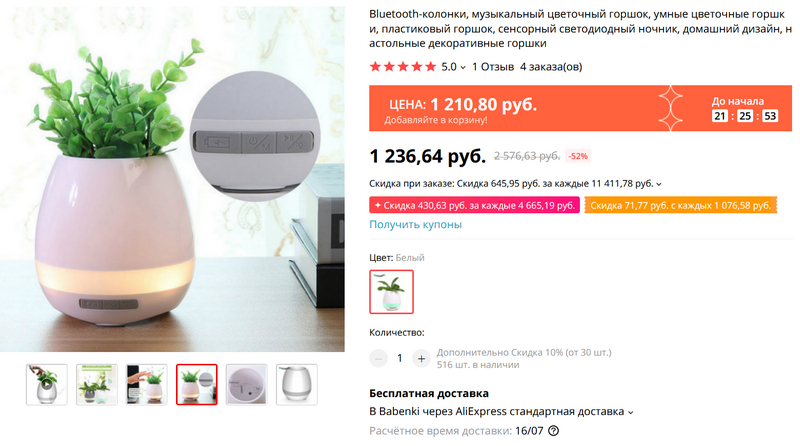Click the quantity input field
This screenshot has width=800, height=446.
[399, 359]
